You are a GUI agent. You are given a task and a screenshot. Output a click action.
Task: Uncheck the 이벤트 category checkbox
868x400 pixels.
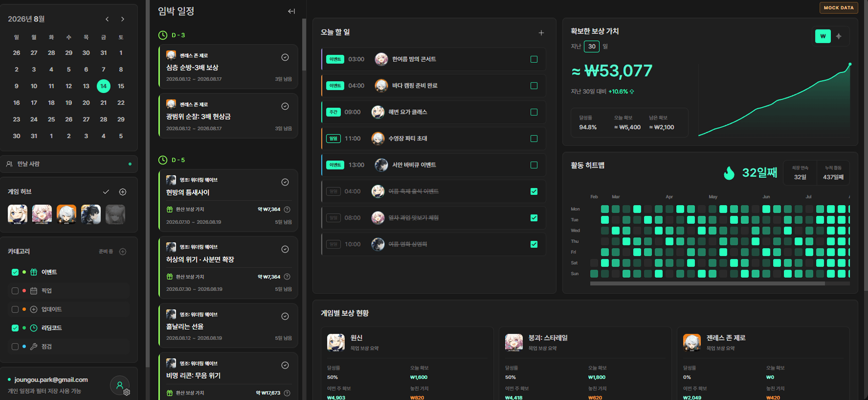(15, 272)
